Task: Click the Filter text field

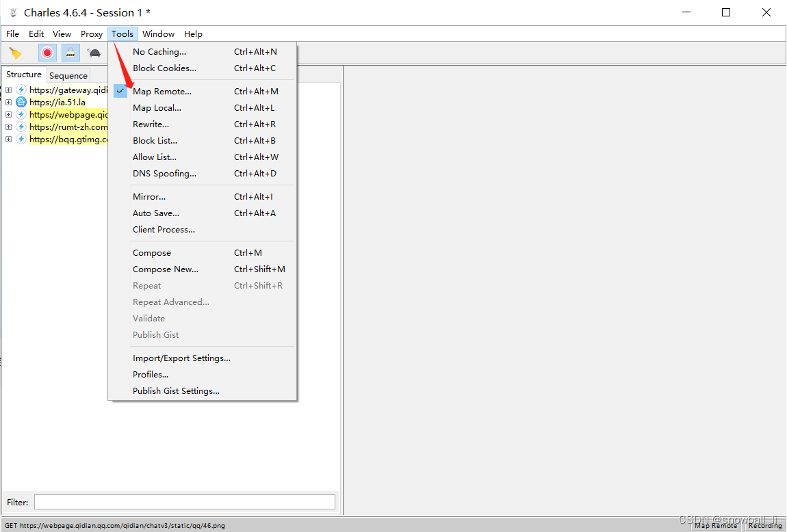Action: [x=184, y=502]
